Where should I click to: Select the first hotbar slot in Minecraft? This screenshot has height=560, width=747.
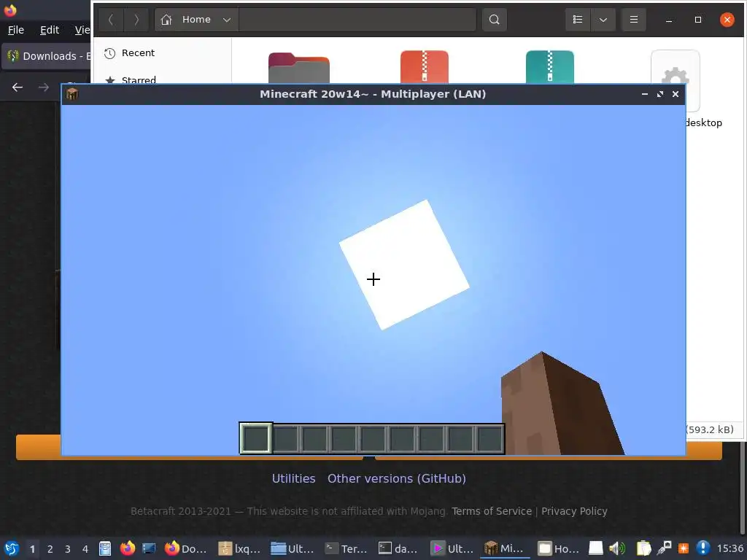(256, 438)
